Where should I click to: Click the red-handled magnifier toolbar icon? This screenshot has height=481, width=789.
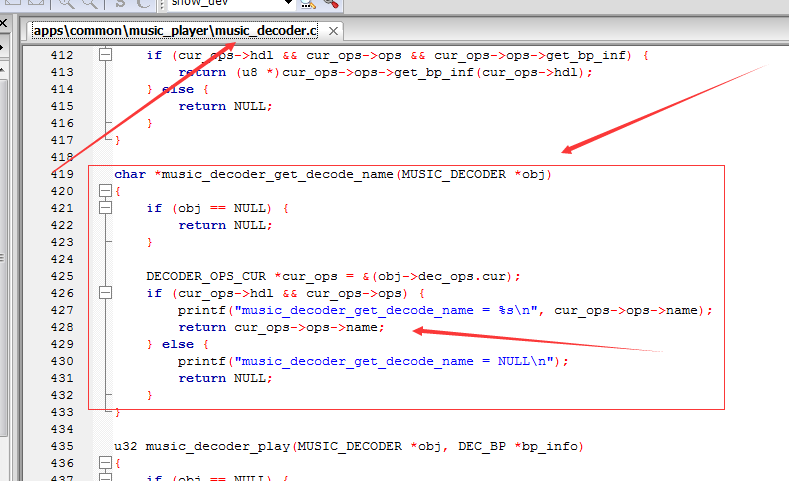[x=331, y=4]
